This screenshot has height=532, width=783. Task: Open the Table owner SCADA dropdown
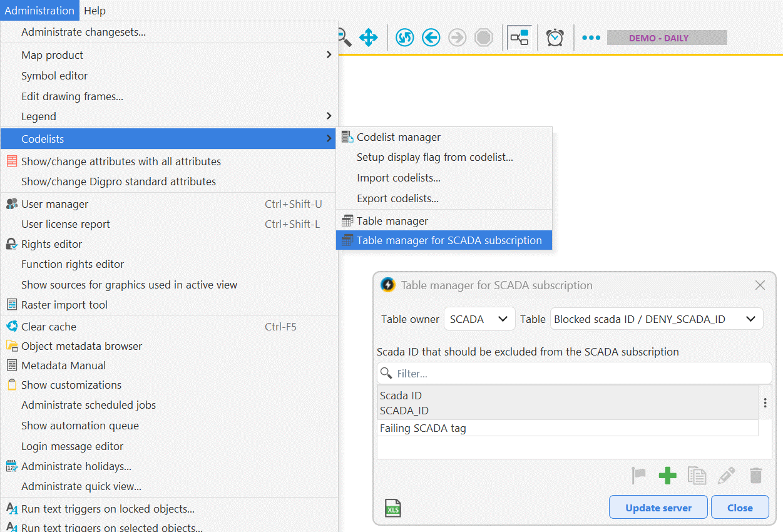coord(479,319)
